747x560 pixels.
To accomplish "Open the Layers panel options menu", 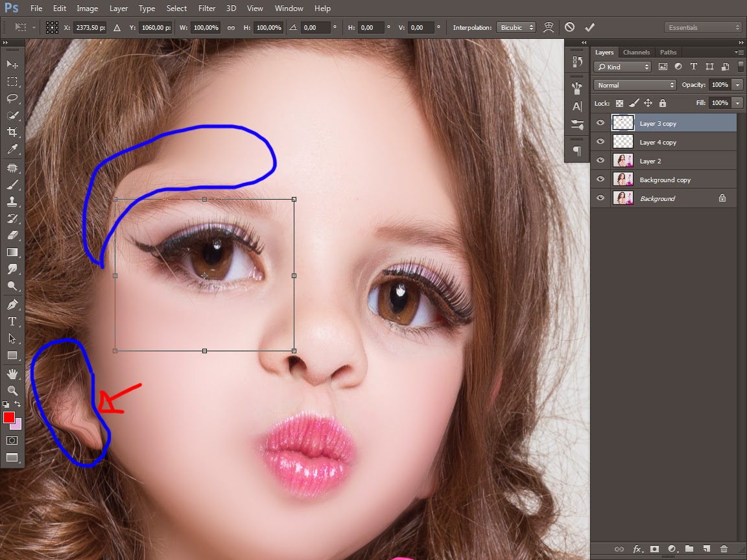I will pos(739,52).
